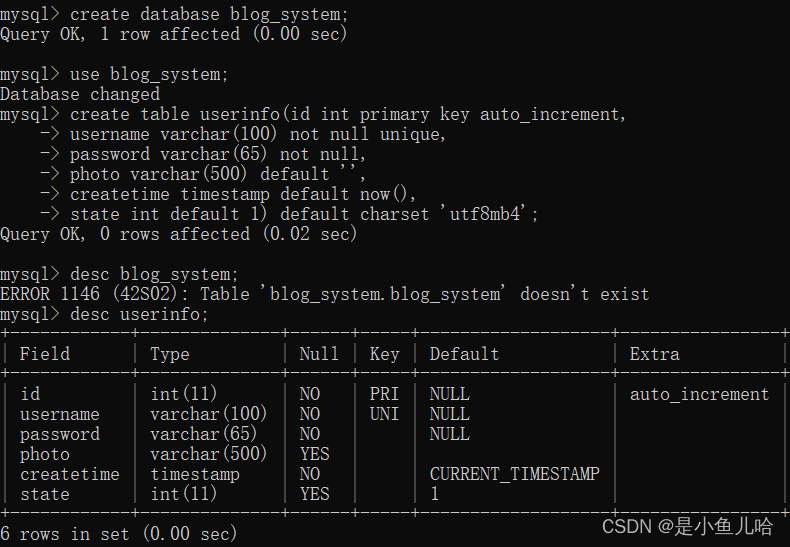This screenshot has height=547, width=790.
Task: Click the ERROR 1146 message line
Action: tap(324, 294)
